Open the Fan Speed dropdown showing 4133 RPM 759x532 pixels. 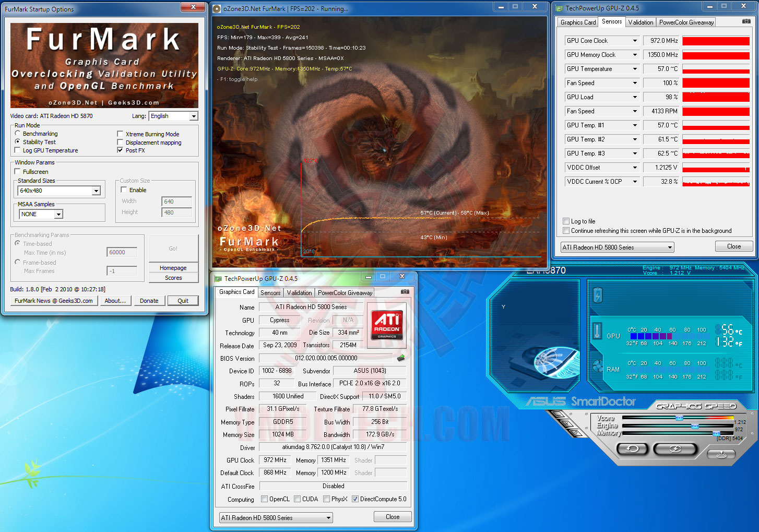(x=635, y=111)
